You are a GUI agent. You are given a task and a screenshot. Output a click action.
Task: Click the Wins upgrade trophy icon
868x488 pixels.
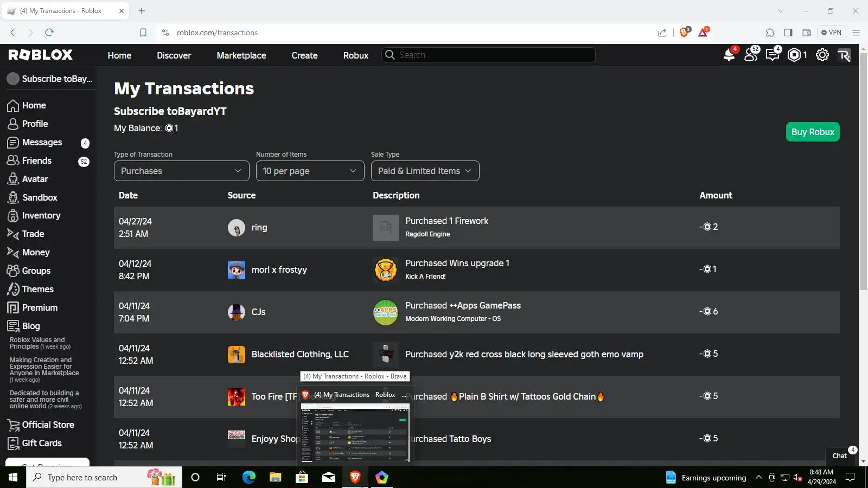click(x=386, y=270)
